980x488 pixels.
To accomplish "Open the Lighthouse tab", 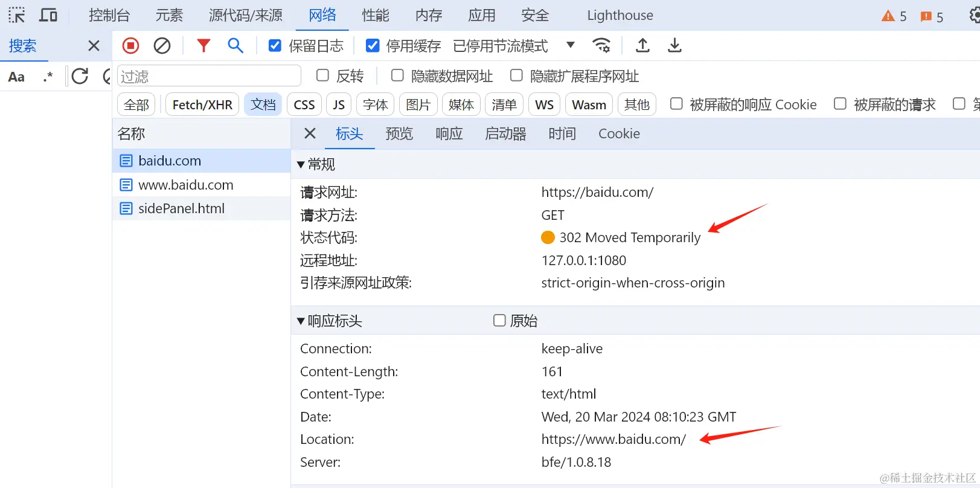I will [620, 15].
